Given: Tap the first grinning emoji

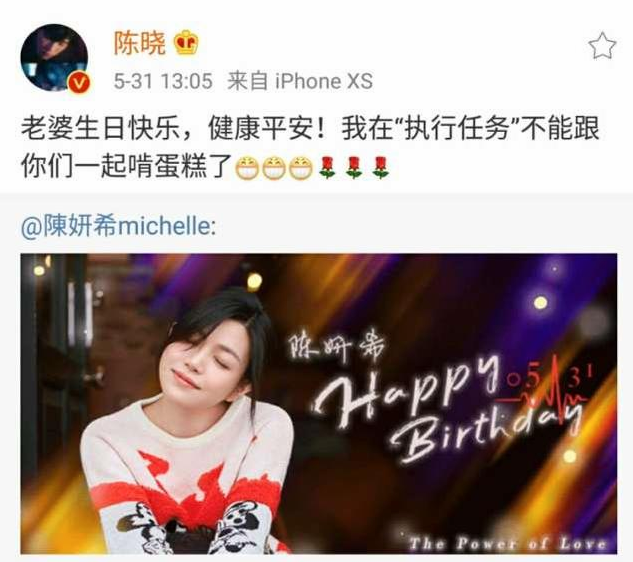Looking at the screenshot, I should [247, 168].
